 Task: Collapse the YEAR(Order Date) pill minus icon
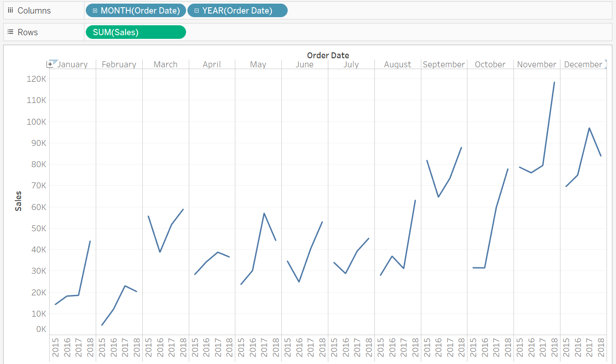tap(196, 10)
